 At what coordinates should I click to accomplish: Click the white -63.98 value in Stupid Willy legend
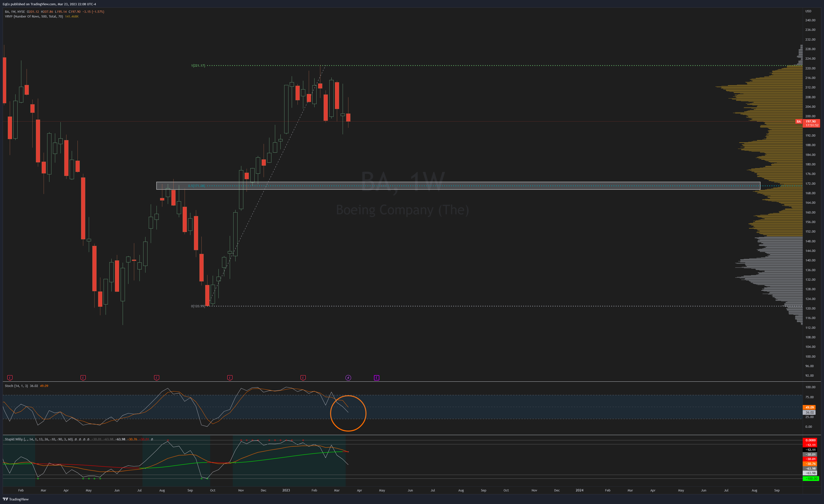120,439
